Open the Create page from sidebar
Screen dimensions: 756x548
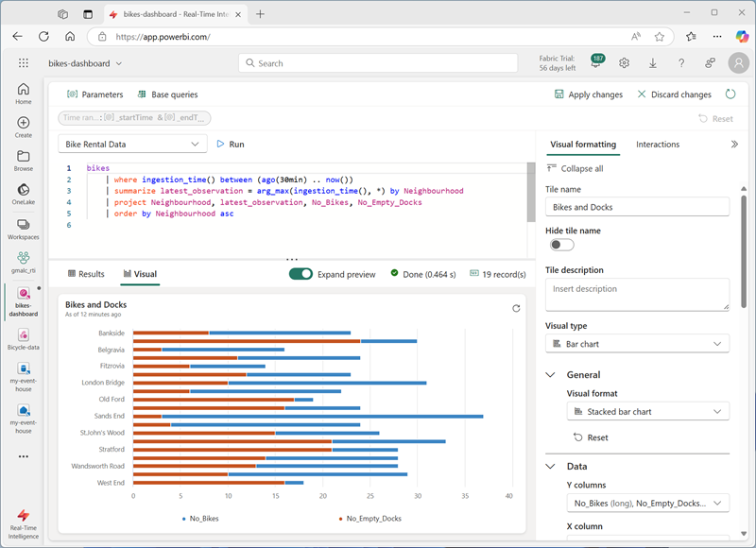(23, 128)
